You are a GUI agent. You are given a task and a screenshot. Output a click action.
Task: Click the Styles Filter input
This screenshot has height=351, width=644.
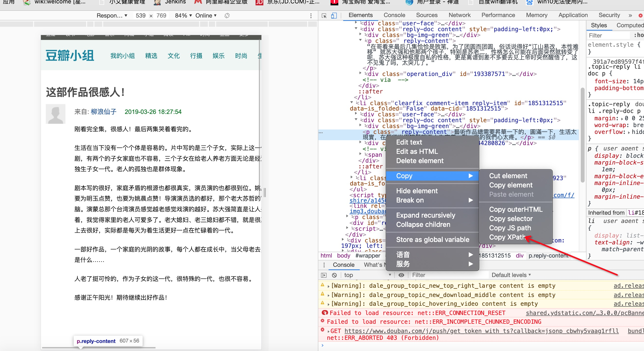609,36
